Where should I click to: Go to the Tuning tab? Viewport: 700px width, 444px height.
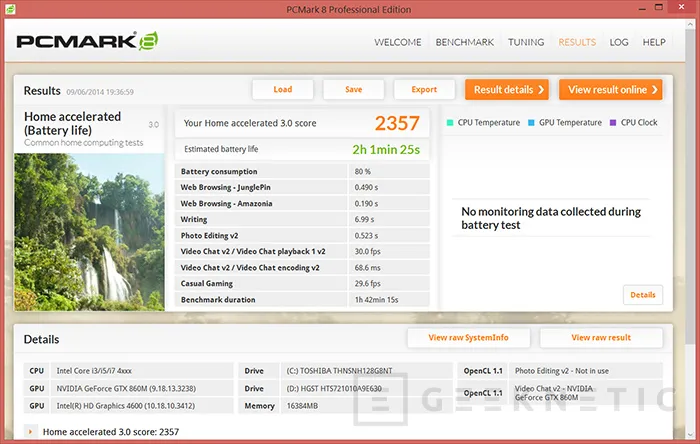coord(526,42)
